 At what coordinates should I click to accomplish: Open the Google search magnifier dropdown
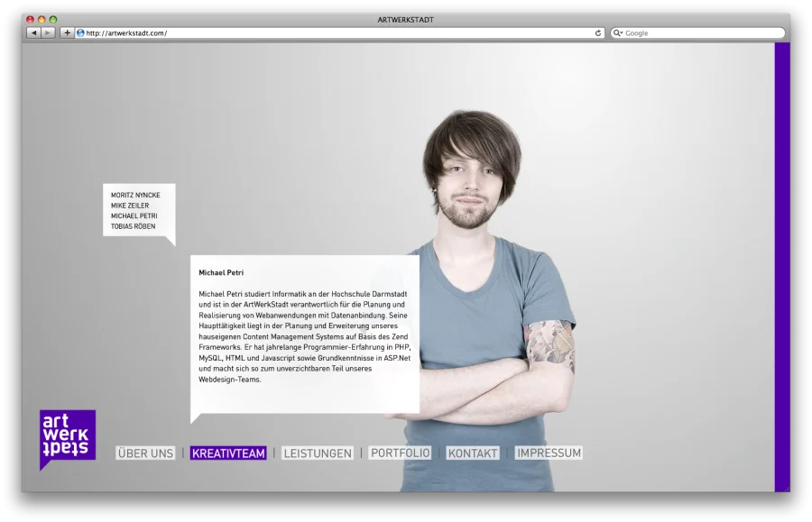618,33
